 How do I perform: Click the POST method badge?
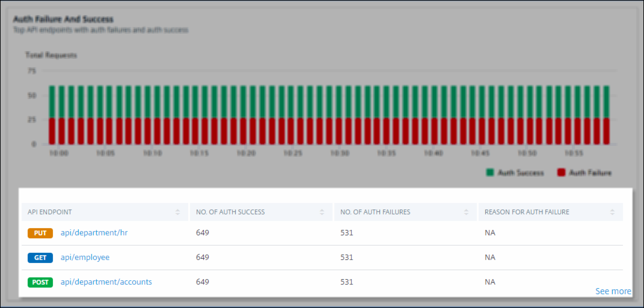click(40, 282)
